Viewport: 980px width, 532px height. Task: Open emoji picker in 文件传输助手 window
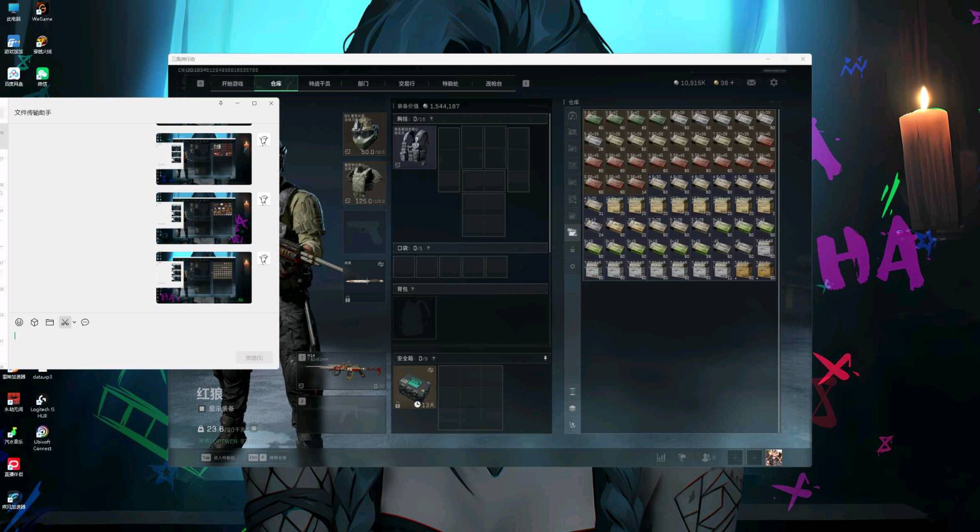click(x=19, y=322)
